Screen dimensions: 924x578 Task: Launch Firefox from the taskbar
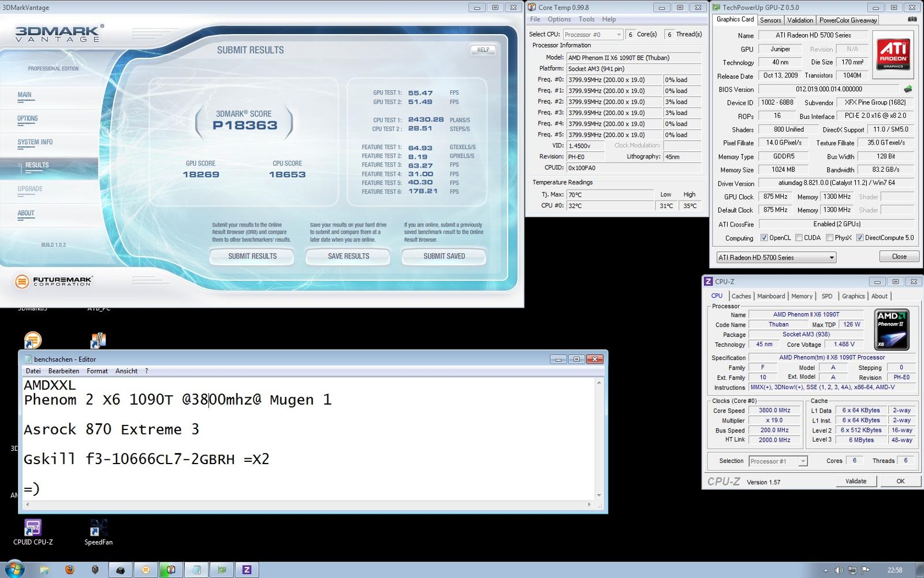tap(70, 570)
